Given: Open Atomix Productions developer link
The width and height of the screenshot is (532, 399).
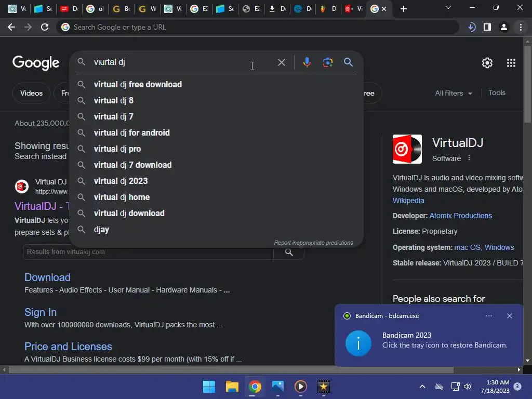Looking at the screenshot, I should point(460,216).
